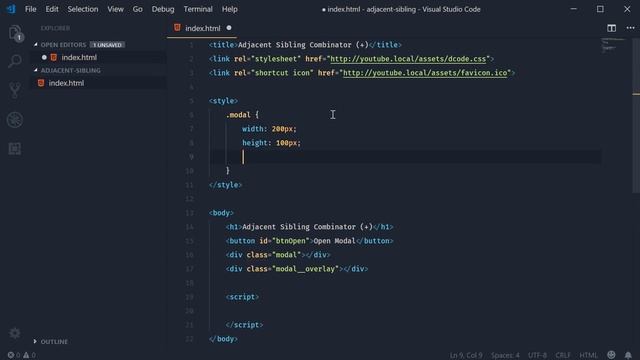640x360 pixels.
Task: Click the Ln 9, Col 9 status entry
Action: (466, 355)
